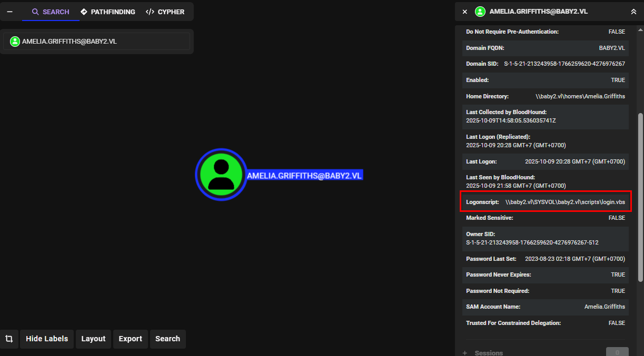
Task: Click the Hide Labels button
Action: [47, 339]
